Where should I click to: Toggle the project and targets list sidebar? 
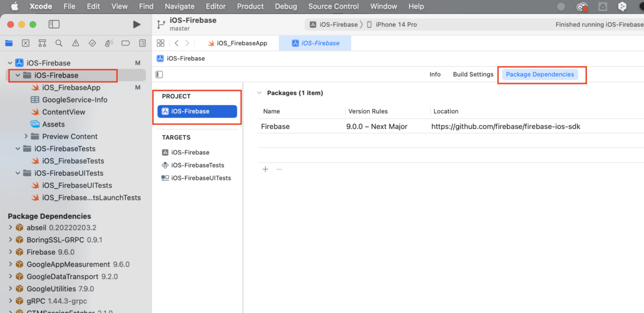click(159, 75)
